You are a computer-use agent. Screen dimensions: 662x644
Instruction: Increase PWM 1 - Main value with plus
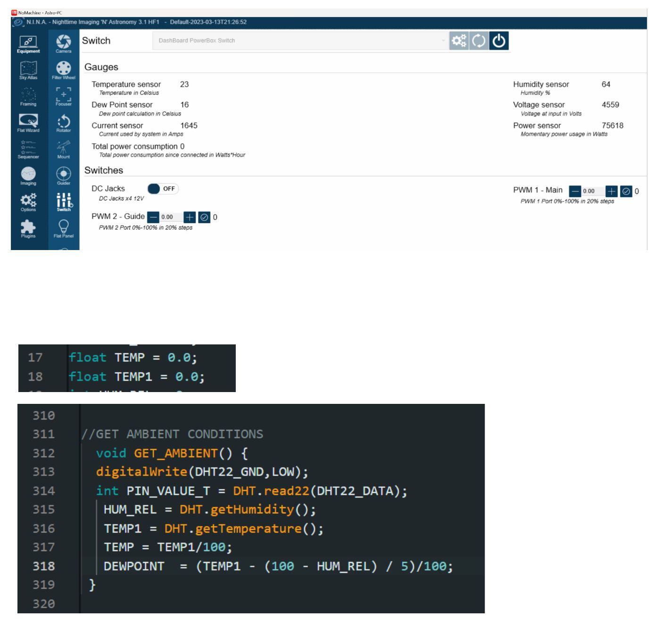[x=611, y=191]
